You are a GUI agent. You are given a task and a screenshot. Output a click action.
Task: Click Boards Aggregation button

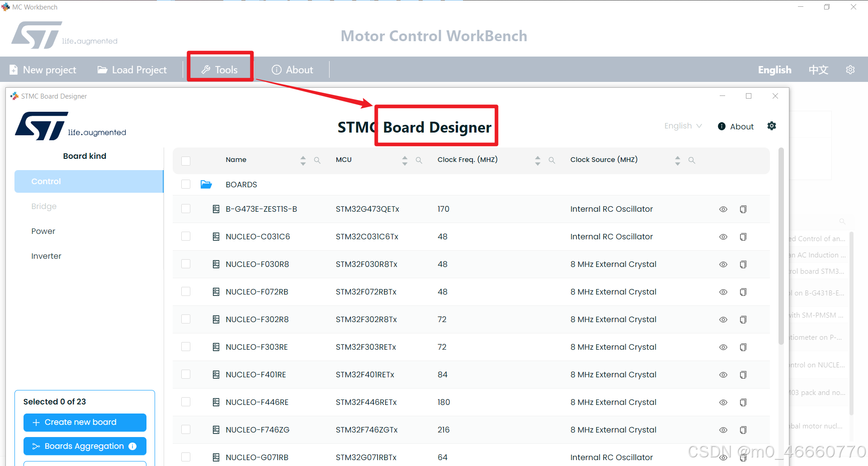[85, 446]
